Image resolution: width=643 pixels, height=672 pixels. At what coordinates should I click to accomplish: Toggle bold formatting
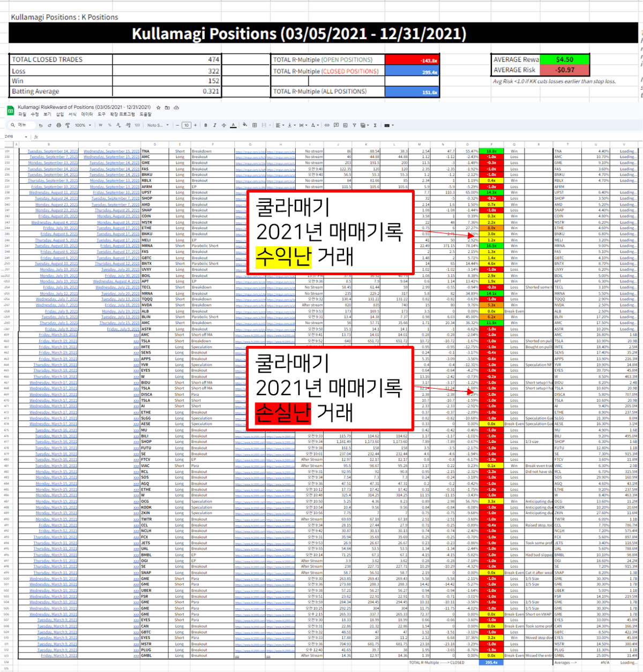pyautogui.click(x=205, y=125)
